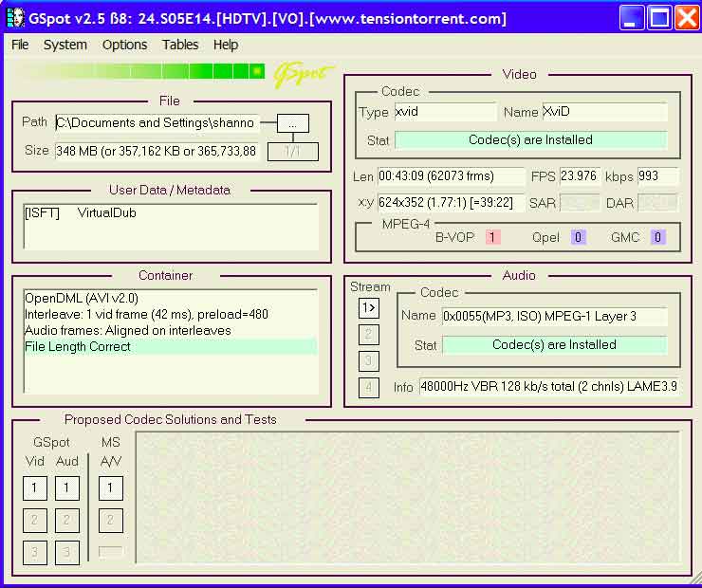
Task: Click the 1/1 file counter button
Action: tap(293, 151)
